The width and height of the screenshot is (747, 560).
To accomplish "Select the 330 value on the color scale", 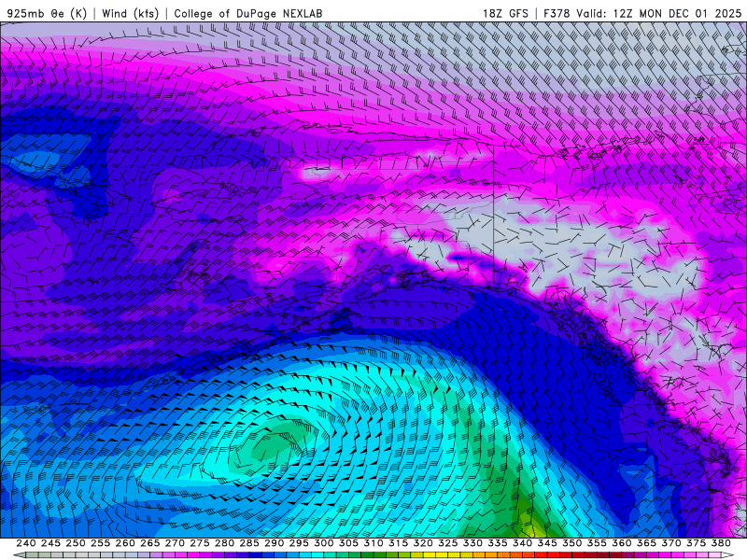I will point(472,543).
